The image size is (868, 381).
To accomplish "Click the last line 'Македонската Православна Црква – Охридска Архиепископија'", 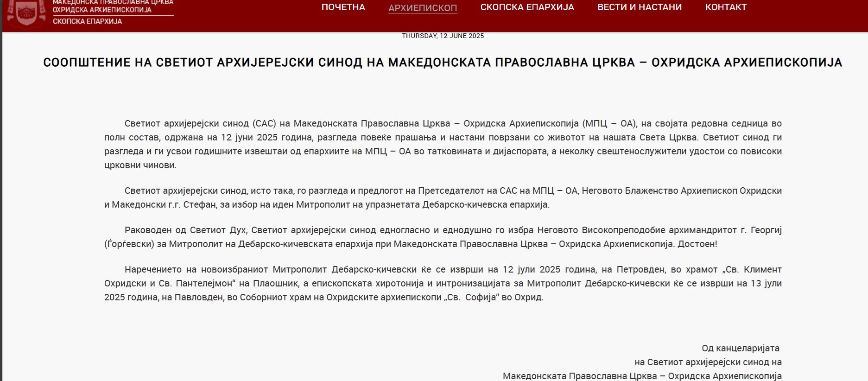I will click(x=642, y=376).
